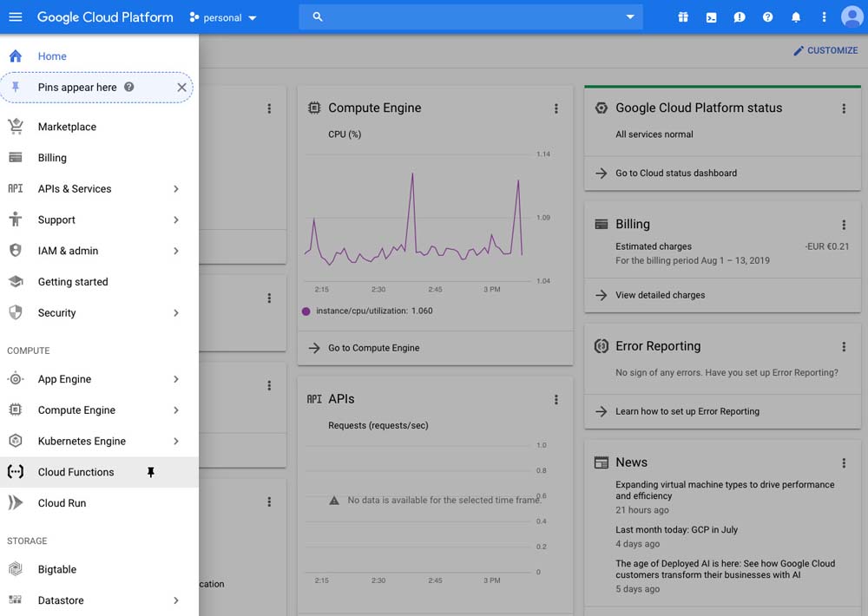The width and height of the screenshot is (868, 616).
Task: Activate Cloud Shell terminal icon
Action: pos(711,17)
